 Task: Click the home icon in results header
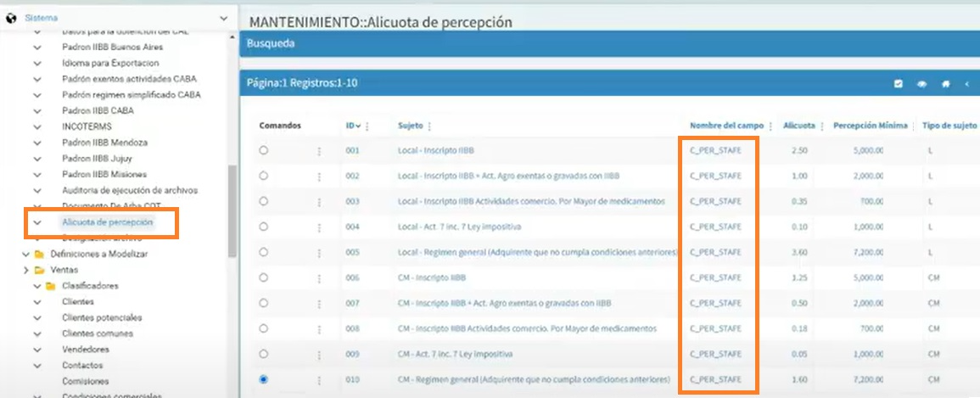tap(945, 84)
